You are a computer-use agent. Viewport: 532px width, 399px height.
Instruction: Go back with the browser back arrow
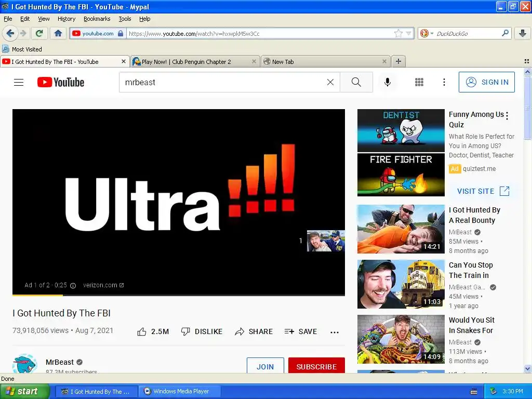[x=10, y=33]
